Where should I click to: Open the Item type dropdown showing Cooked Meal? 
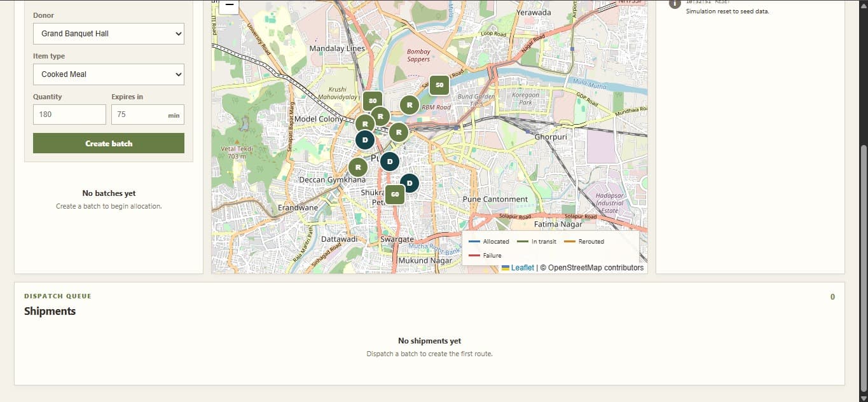(109, 74)
